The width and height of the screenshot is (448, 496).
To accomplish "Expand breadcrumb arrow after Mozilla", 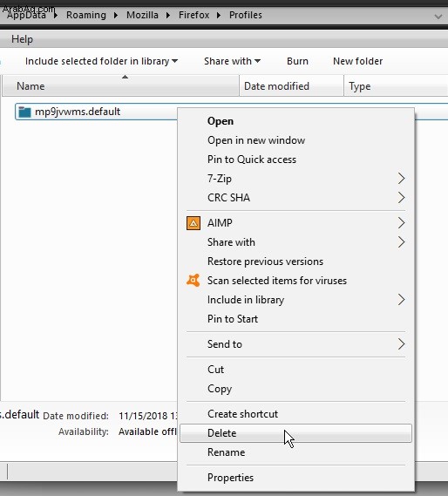I will 168,15.
